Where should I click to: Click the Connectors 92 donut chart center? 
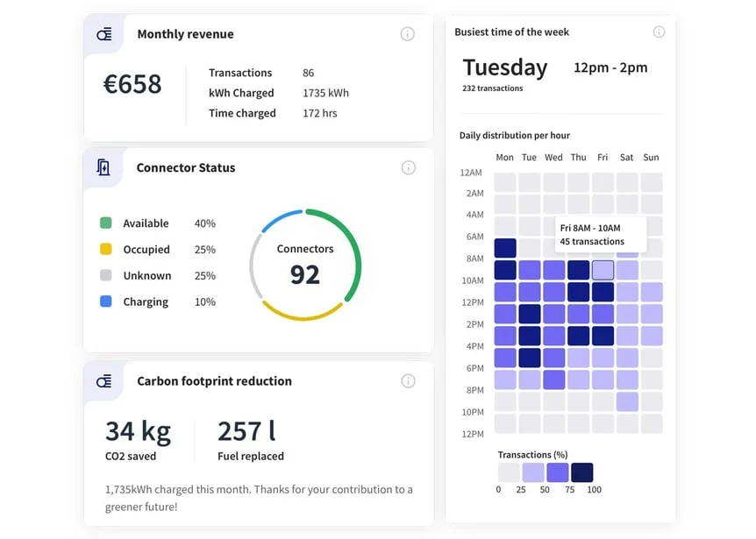[x=304, y=265]
